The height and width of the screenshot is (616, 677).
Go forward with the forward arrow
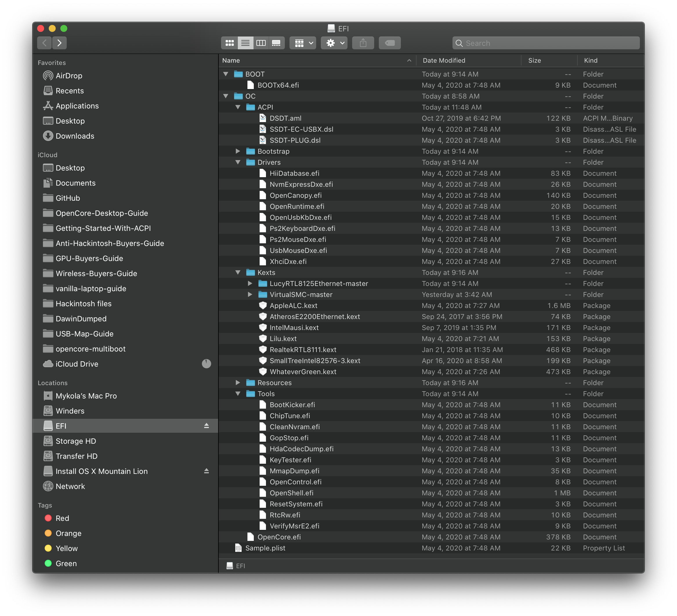click(59, 43)
